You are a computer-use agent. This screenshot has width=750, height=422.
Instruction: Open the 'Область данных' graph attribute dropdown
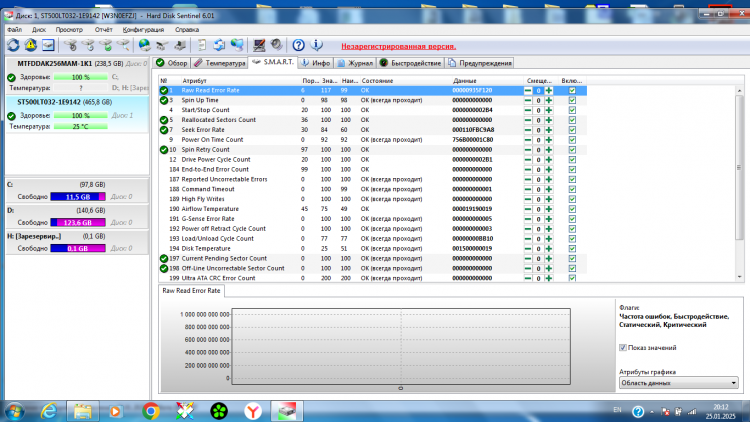tap(679, 383)
